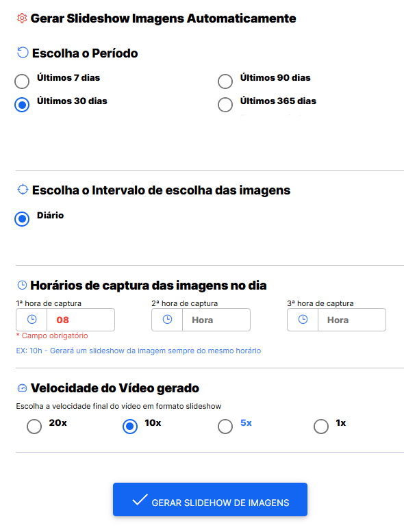This screenshot has width=404, height=532.
Task: Click the clock icon beside Horários de captura heading
Action: 22,285
